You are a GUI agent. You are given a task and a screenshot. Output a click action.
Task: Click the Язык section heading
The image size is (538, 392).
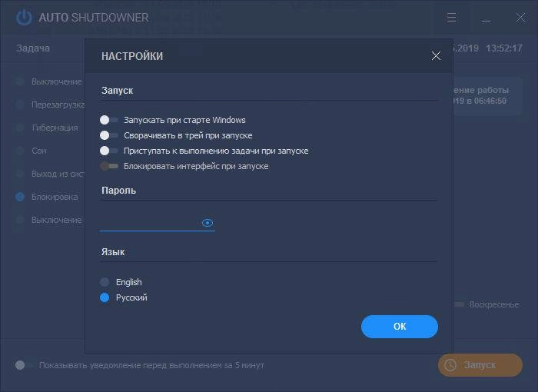coord(113,252)
